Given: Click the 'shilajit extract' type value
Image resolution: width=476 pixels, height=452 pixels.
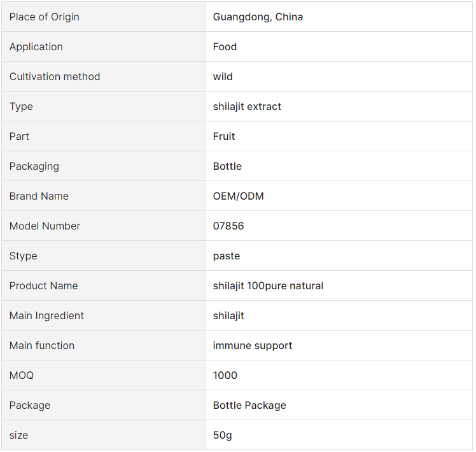Looking at the screenshot, I should (247, 106).
